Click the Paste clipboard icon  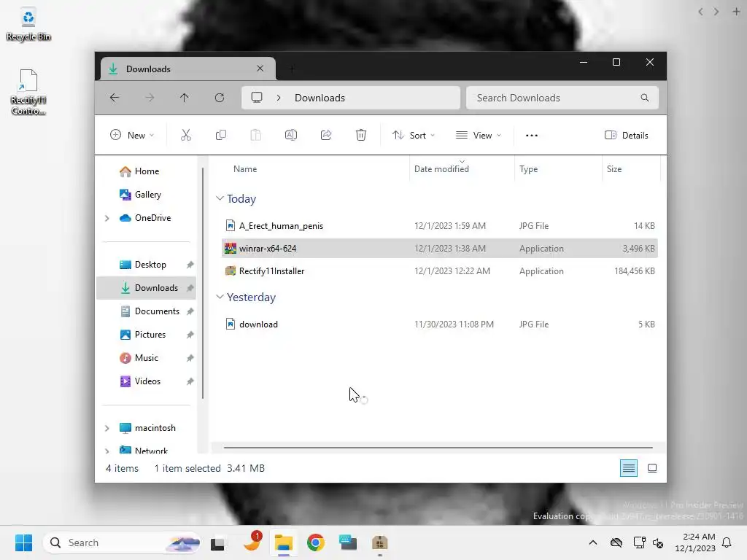[256, 135]
